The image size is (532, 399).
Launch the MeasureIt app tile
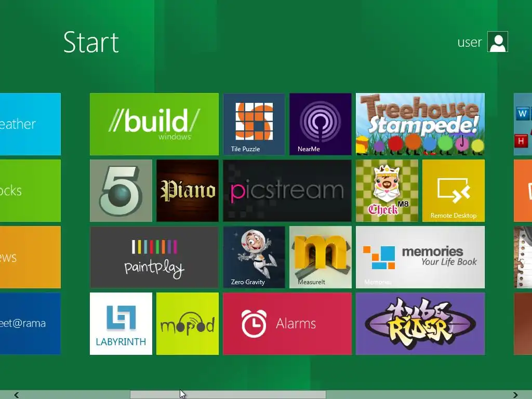[x=320, y=257]
